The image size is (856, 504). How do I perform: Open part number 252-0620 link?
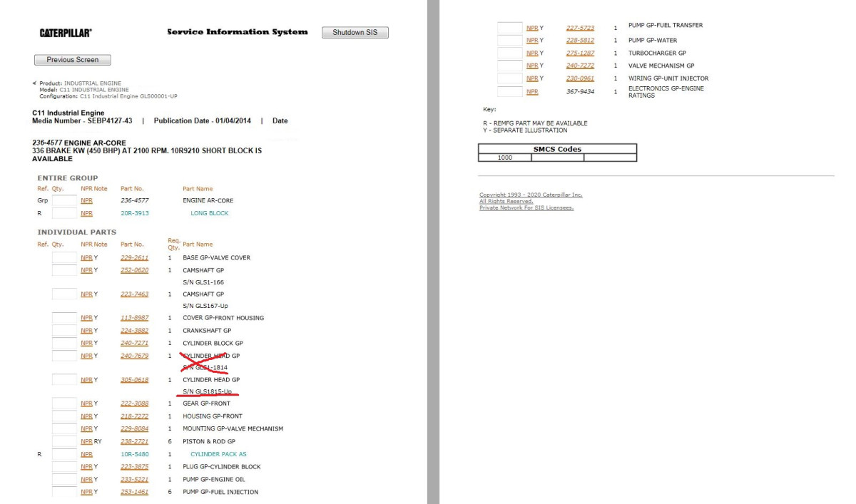pos(135,270)
